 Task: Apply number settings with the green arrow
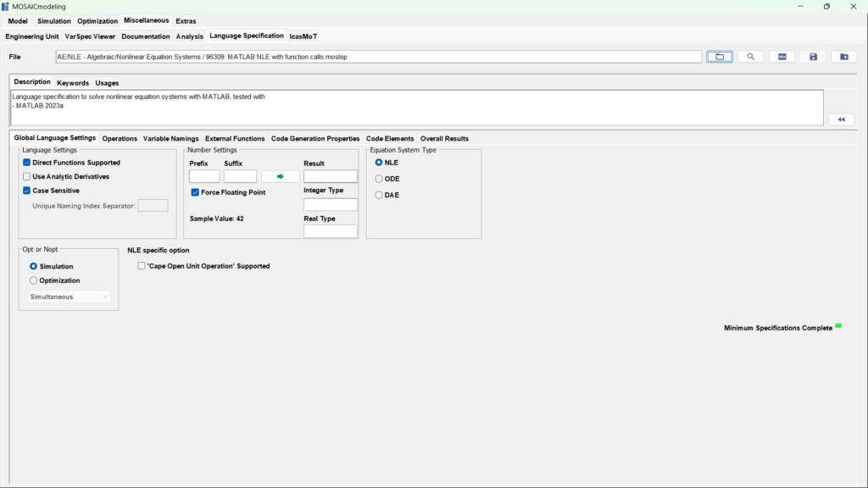[280, 176]
